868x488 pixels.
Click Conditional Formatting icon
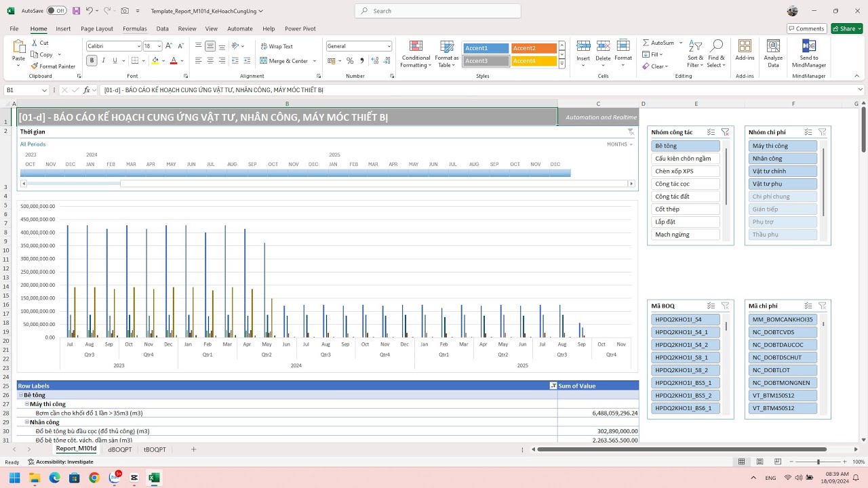[x=416, y=46]
